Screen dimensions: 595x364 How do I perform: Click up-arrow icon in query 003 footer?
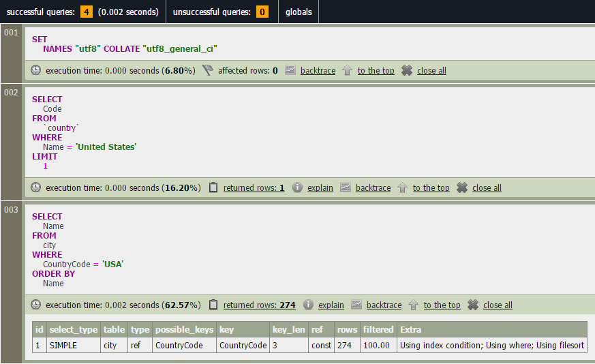click(413, 305)
